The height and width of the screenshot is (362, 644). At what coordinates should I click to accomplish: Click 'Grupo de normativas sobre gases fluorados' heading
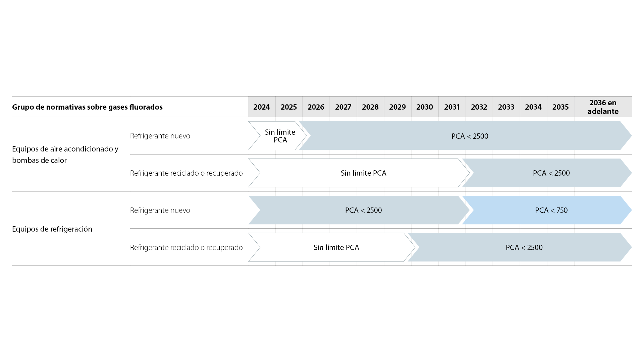click(x=87, y=107)
